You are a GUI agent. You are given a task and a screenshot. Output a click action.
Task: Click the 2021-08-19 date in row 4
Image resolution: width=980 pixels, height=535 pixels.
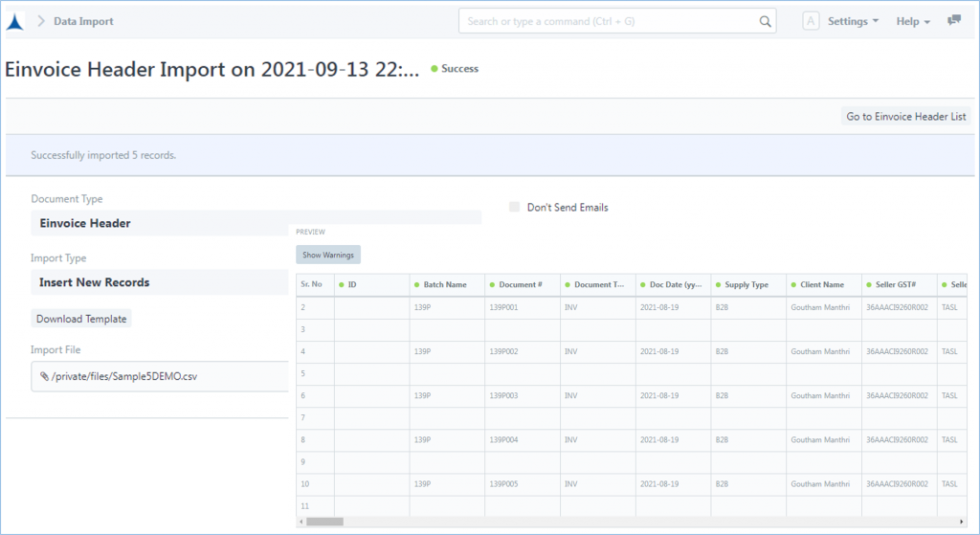click(x=673, y=352)
